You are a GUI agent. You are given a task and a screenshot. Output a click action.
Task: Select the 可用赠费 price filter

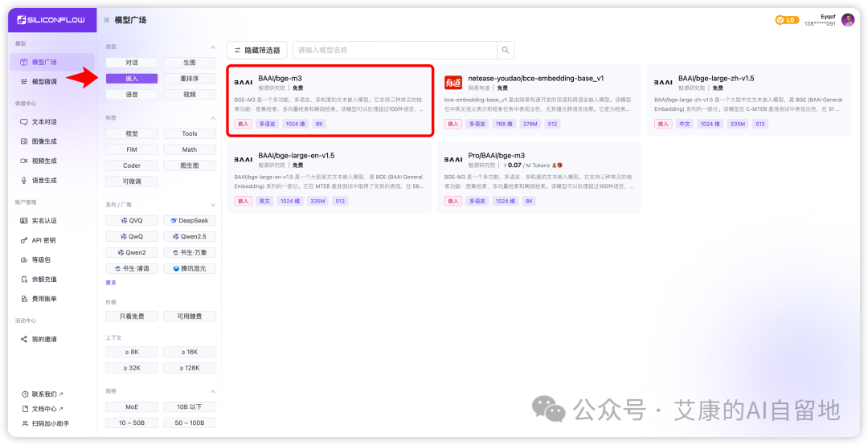point(190,316)
